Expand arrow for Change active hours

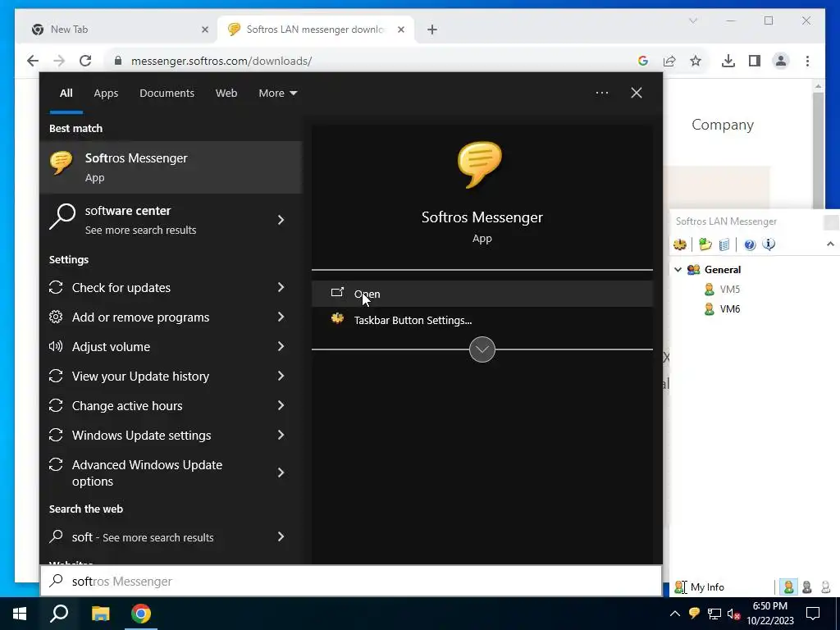281,405
